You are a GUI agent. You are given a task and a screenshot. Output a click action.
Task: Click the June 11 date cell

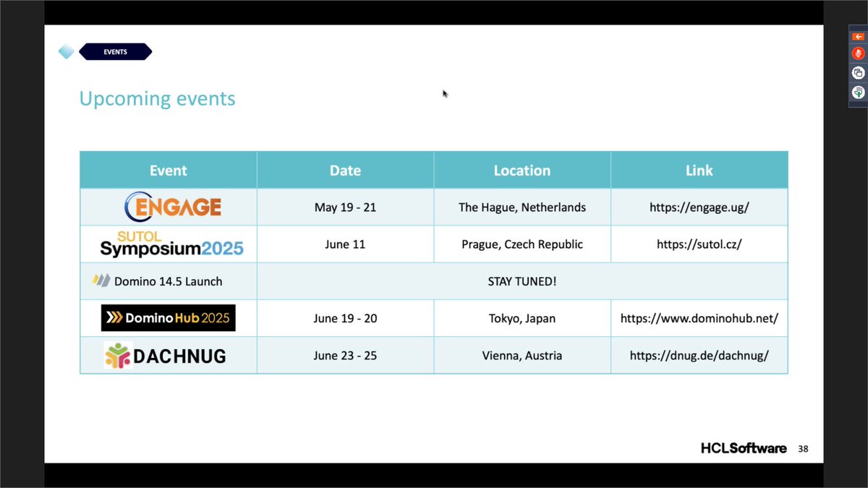coord(345,244)
